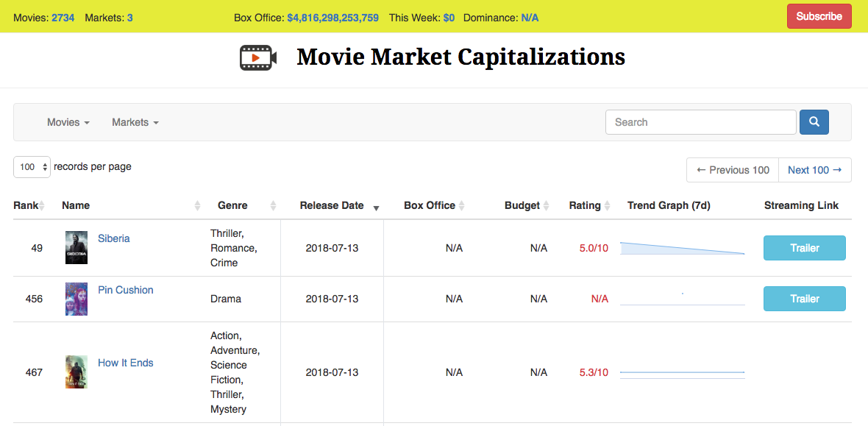Open the How It Ends movie link
Viewport: 868px width, 426px height.
pos(125,363)
